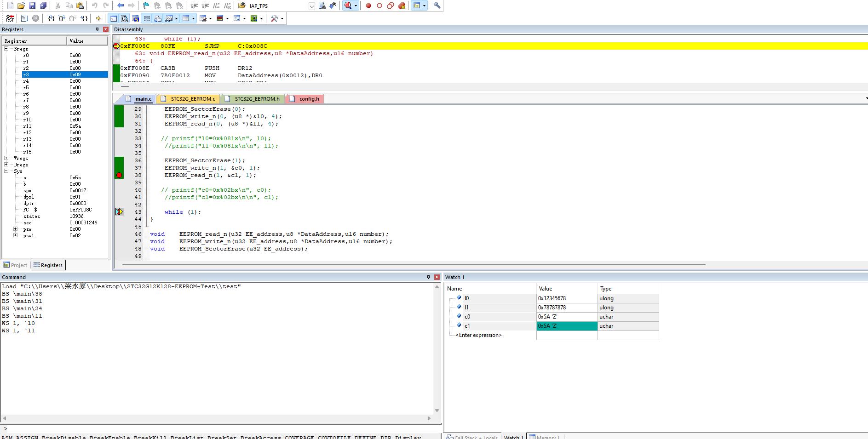Image resolution: width=868 pixels, height=439 pixels.
Task: Reset the CPU
Action: pos(10,18)
